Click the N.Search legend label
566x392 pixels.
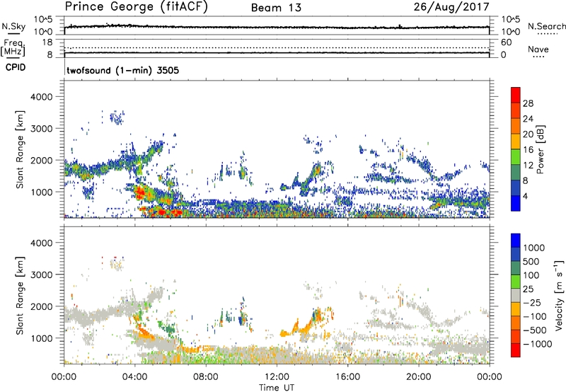click(546, 26)
